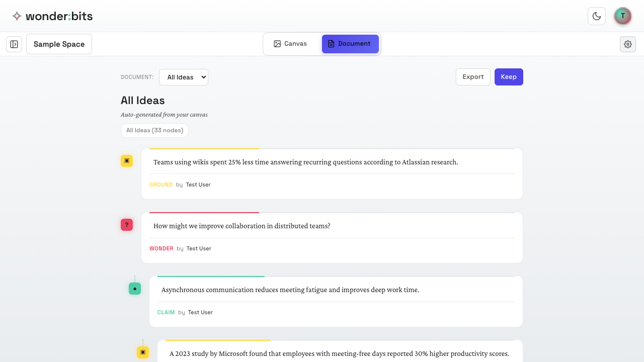This screenshot has width=644, height=362.
Task: Toggle the sidebar panel icon
Action: [x=14, y=44]
